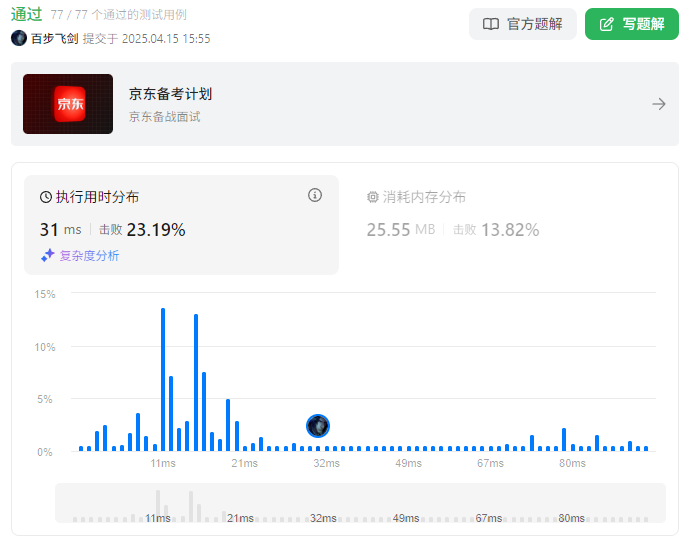Click the 80ms axis label on main chart
691x546 pixels.
(572, 463)
